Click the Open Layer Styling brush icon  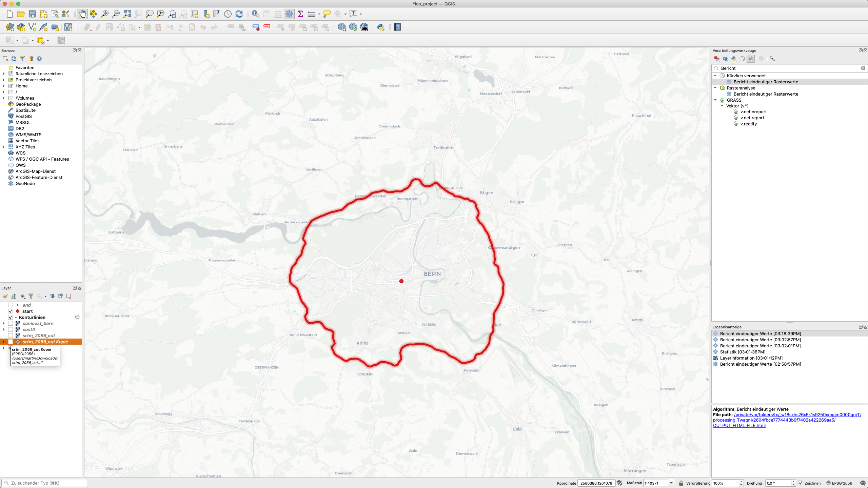[x=5, y=296]
